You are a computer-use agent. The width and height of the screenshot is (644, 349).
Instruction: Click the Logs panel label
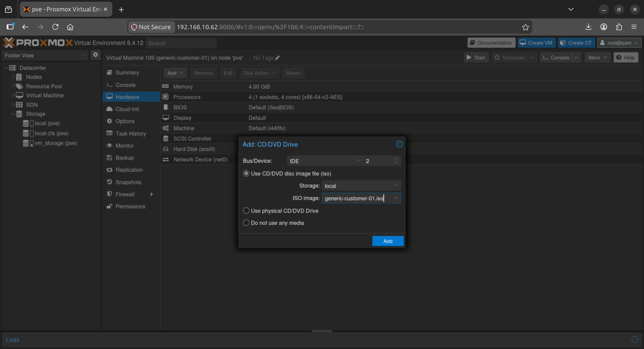pos(13,340)
